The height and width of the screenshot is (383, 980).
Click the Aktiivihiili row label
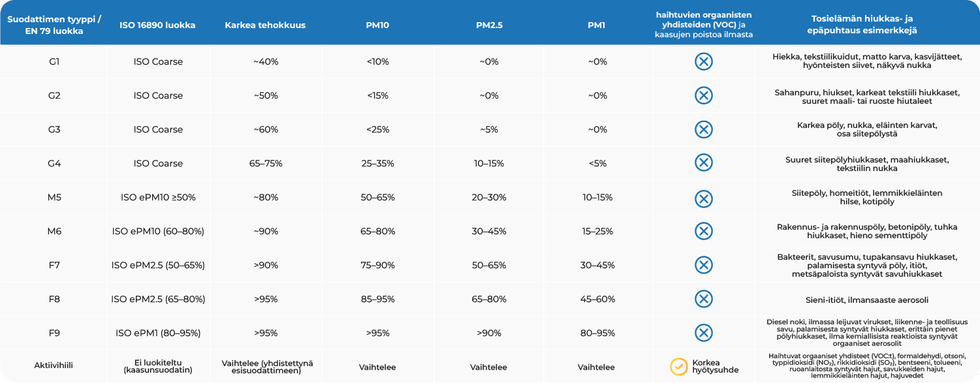54,367
